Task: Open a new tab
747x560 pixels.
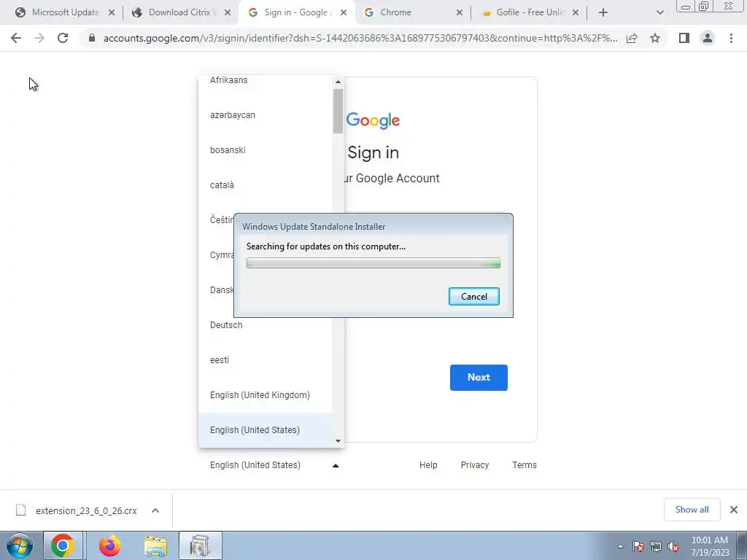Action: point(603,13)
